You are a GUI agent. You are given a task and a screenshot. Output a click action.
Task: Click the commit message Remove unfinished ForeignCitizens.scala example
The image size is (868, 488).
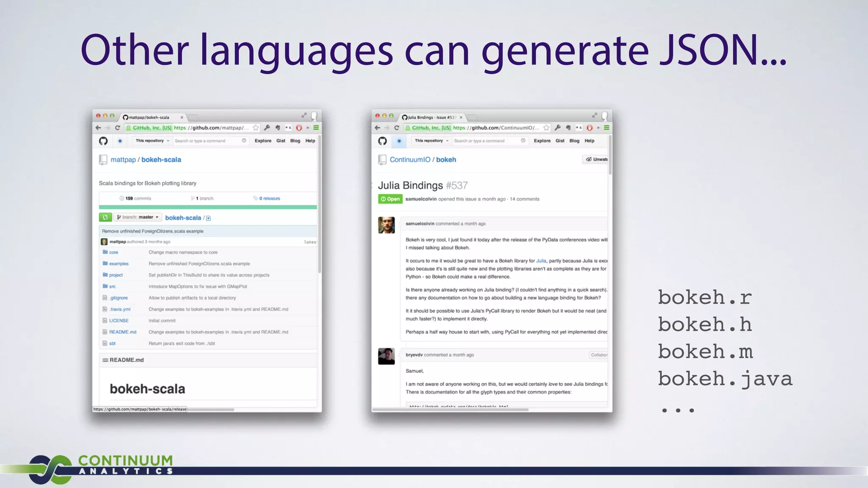pos(153,231)
